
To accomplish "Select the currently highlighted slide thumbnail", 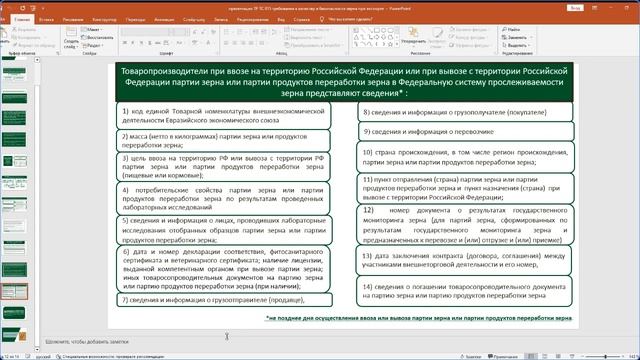I will tap(14, 291).
